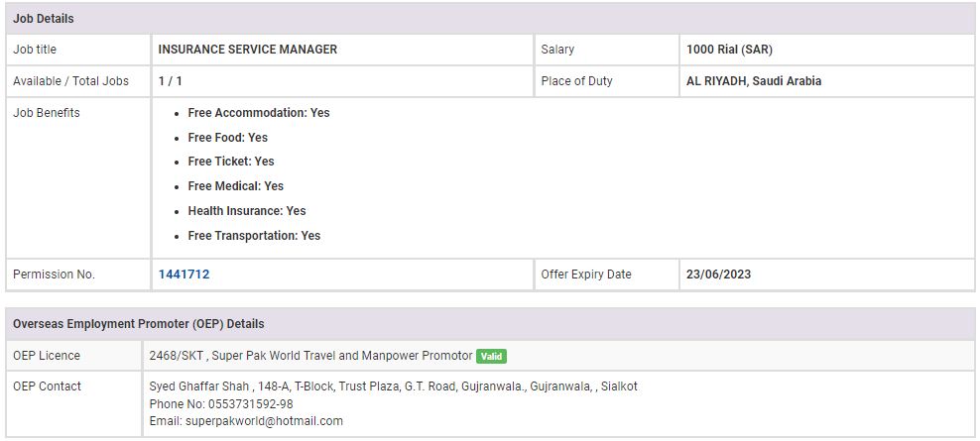The width and height of the screenshot is (980, 441).
Task: Select the Free Food benefit item
Action: [x=227, y=138]
